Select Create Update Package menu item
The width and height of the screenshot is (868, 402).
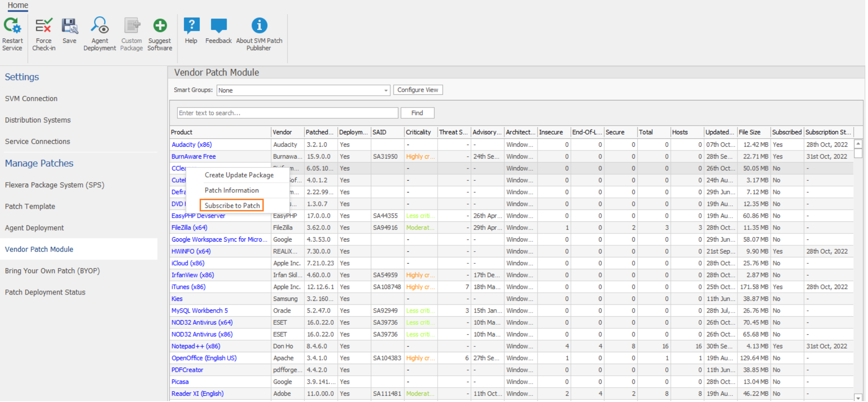(x=239, y=175)
